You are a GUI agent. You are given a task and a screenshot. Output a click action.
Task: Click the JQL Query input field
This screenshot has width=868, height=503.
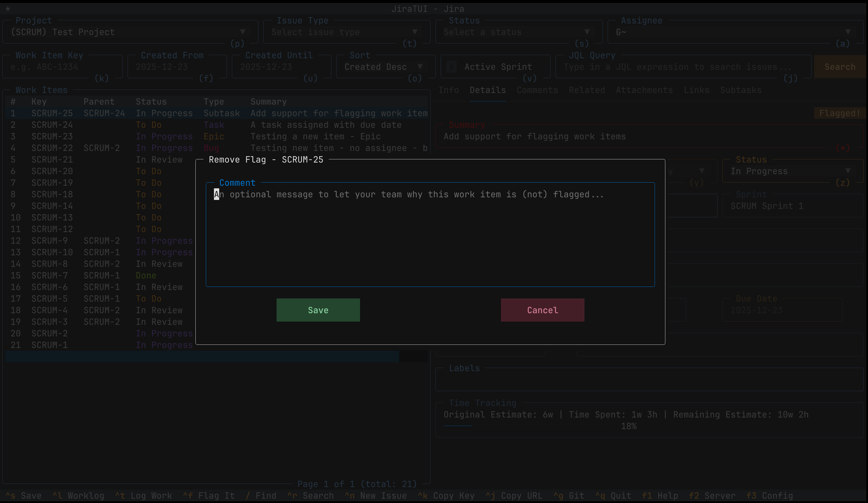click(x=683, y=67)
